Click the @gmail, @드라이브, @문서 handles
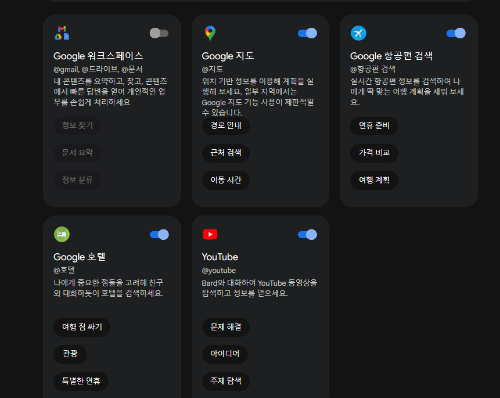The height and width of the screenshot is (398, 500). pyautogui.click(x=98, y=69)
